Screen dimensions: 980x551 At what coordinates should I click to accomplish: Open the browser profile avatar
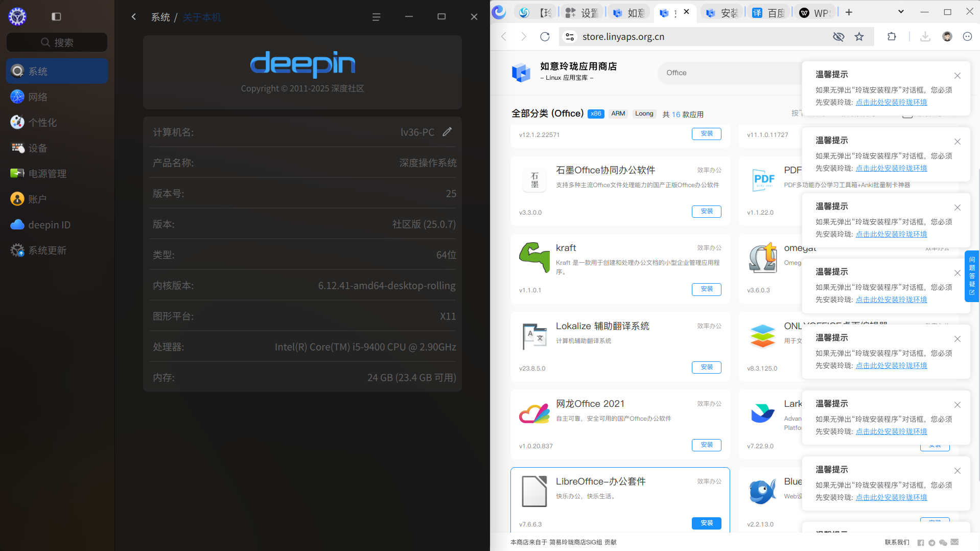(x=947, y=37)
